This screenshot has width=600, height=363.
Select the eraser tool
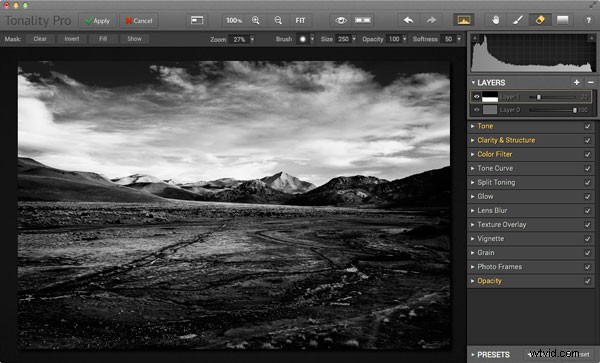pos(540,20)
